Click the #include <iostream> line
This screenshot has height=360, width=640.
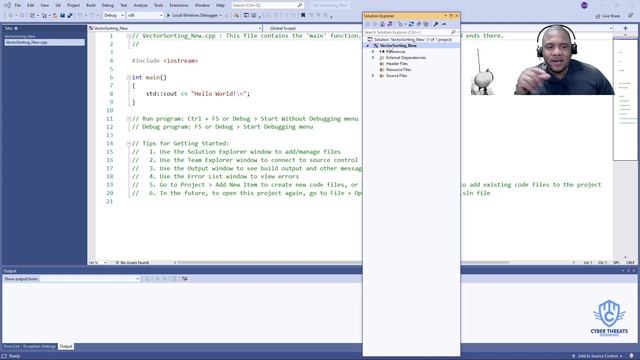pyautogui.click(x=164, y=61)
